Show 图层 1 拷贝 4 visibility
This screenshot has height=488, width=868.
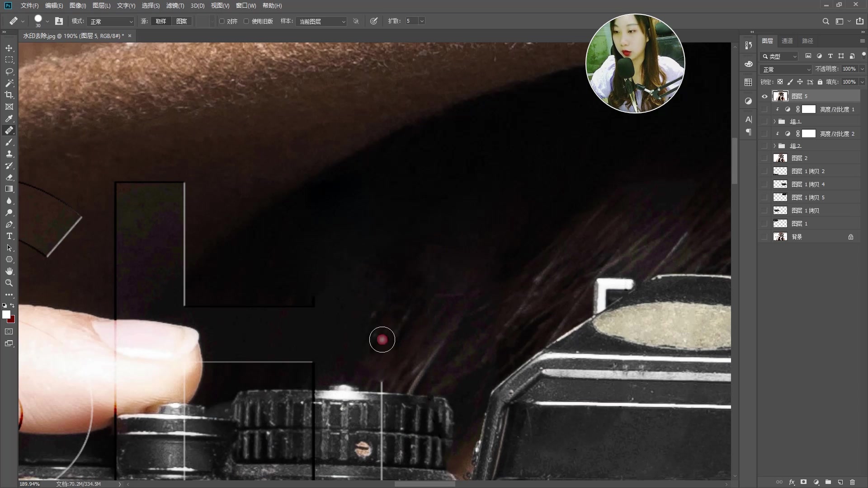[x=764, y=184]
